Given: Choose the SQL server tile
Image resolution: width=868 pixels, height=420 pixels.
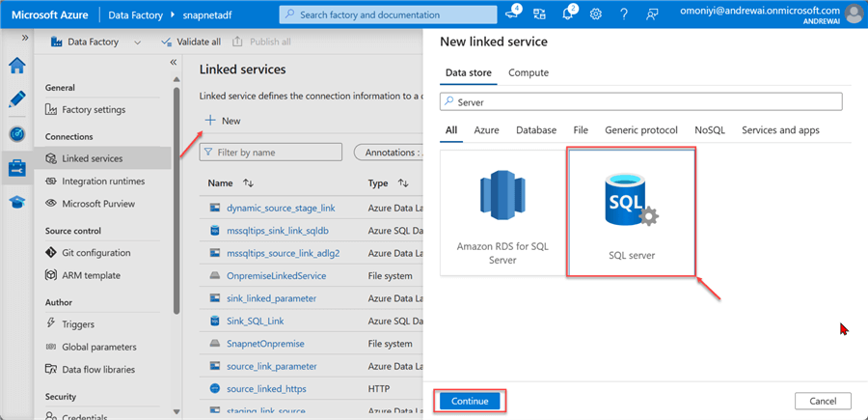Looking at the screenshot, I should pyautogui.click(x=631, y=211).
